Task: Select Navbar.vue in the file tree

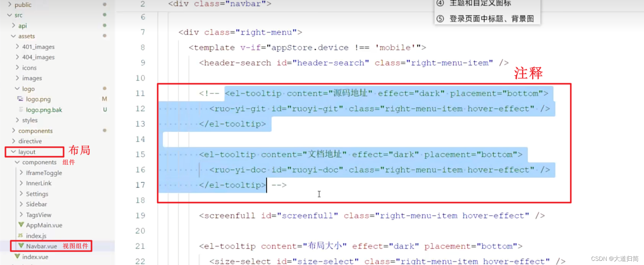Action: [41, 246]
